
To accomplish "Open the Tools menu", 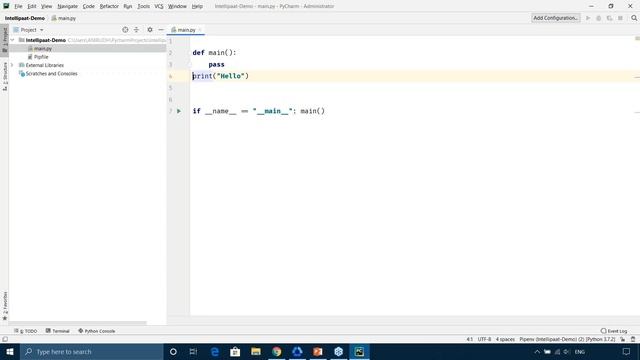I will tap(143, 6).
